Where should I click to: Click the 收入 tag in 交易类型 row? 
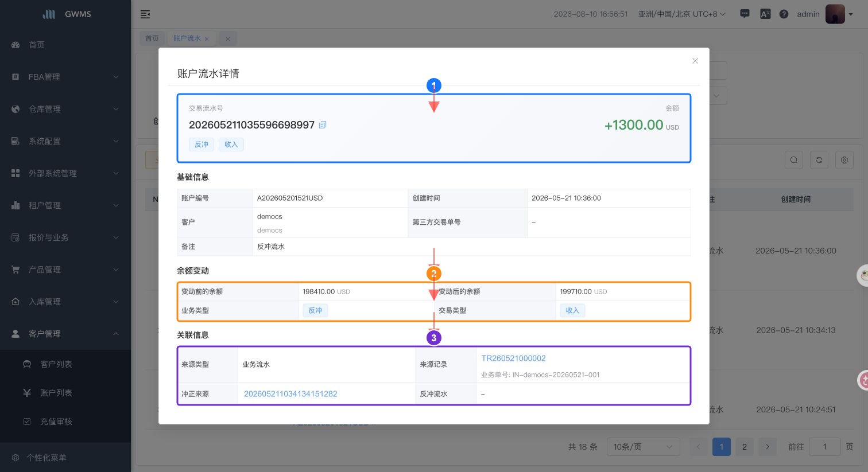click(572, 310)
